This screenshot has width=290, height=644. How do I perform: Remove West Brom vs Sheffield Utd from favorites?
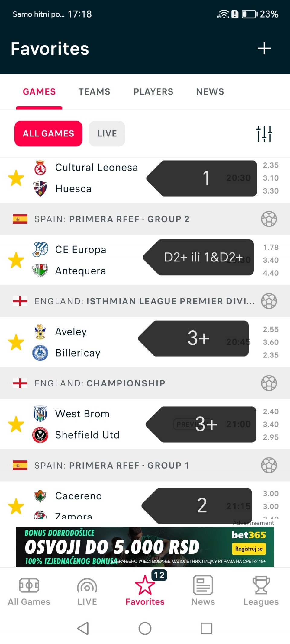(16, 424)
